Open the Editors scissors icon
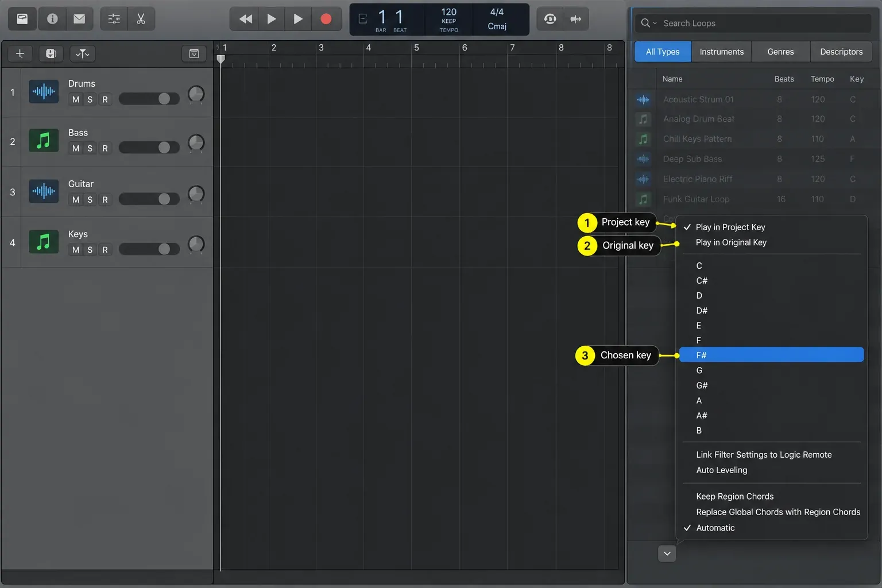The image size is (882, 588). tap(141, 19)
